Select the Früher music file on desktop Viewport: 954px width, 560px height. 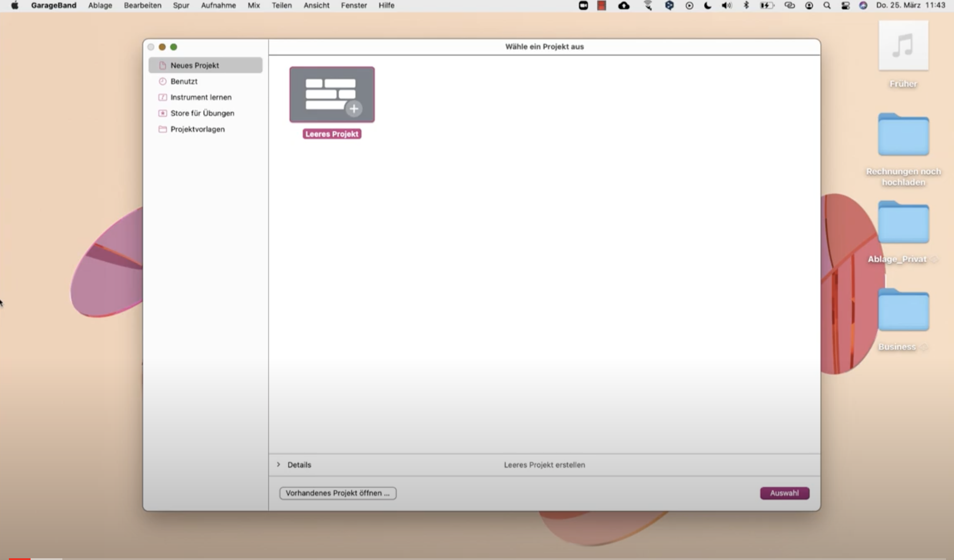(x=903, y=46)
